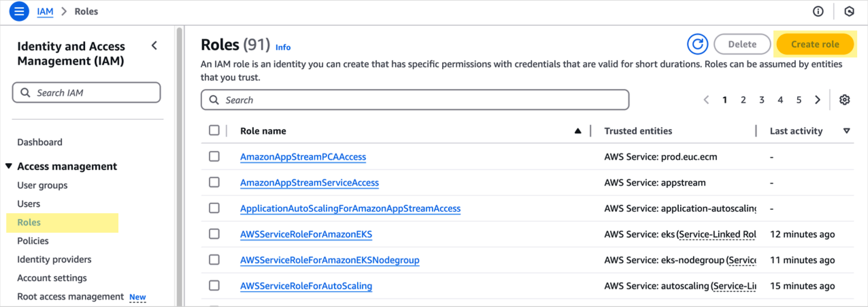The height and width of the screenshot is (307, 868).
Task: Check the AWSServiceRoleForAmazonEKS row
Action: [x=214, y=234]
